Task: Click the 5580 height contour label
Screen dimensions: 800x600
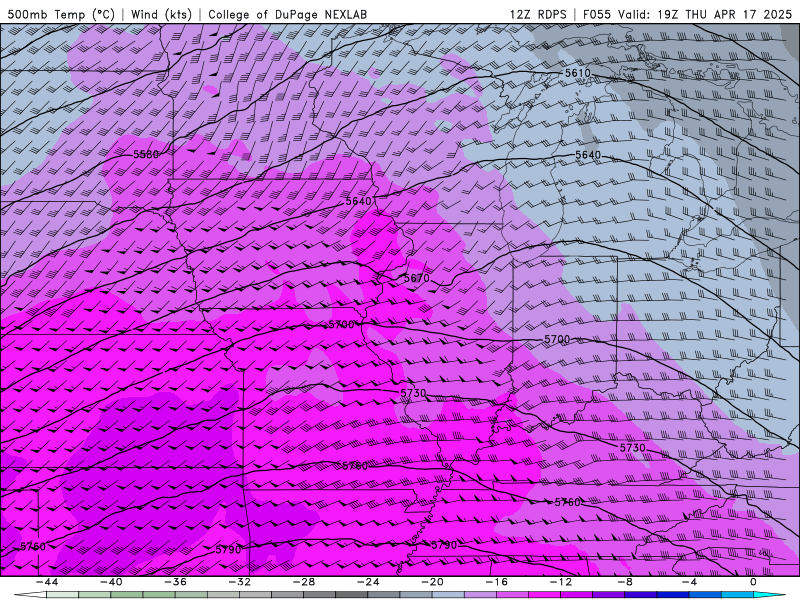Action: click(146, 154)
